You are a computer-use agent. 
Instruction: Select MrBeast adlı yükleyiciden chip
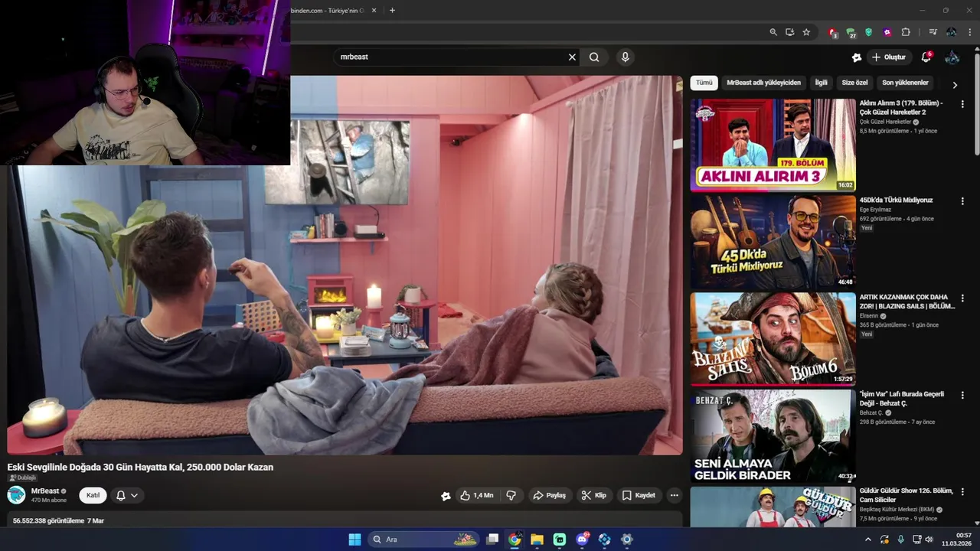click(763, 83)
